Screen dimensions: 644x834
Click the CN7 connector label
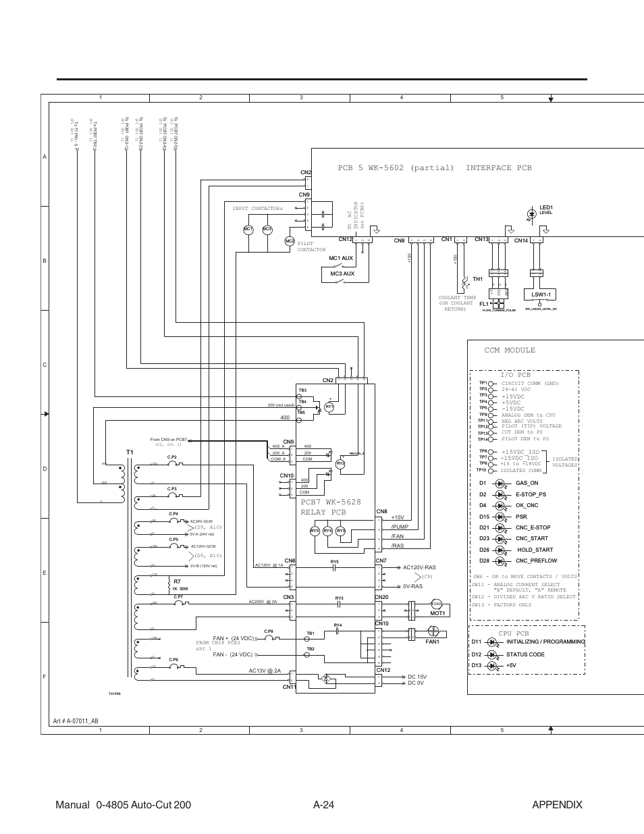point(381,561)
